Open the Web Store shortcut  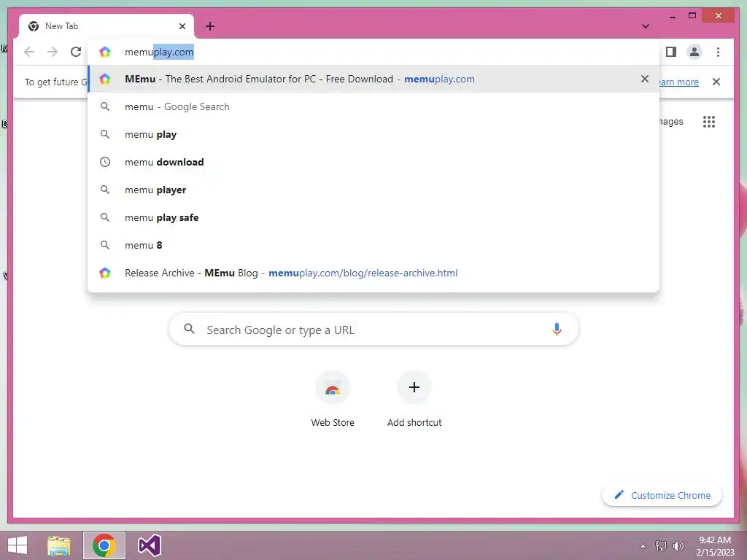click(333, 399)
